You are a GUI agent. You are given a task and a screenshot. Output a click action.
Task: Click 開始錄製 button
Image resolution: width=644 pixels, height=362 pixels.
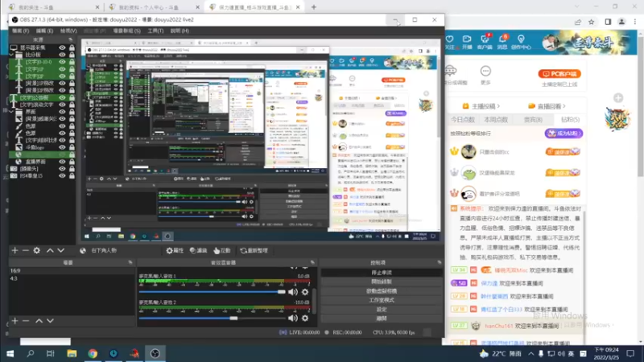click(x=381, y=282)
